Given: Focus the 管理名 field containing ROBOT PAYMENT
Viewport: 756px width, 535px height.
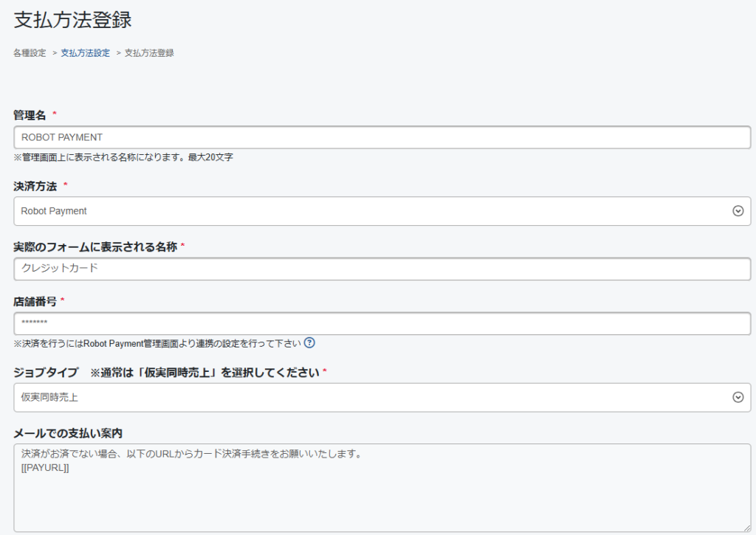Looking at the screenshot, I should point(382,137).
